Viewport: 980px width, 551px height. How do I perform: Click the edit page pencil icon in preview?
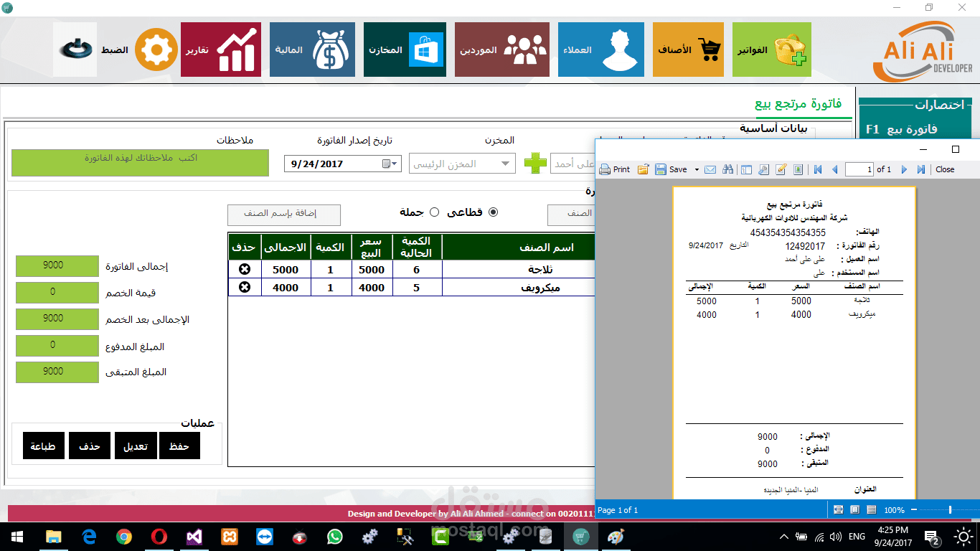click(x=781, y=169)
